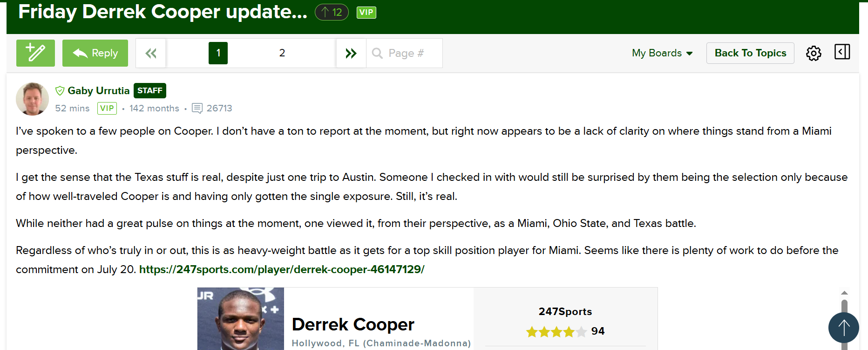The width and height of the screenshot is (868, 350).
Task: Click the magnifier icon beside Page #
Action: pos(377,53)
